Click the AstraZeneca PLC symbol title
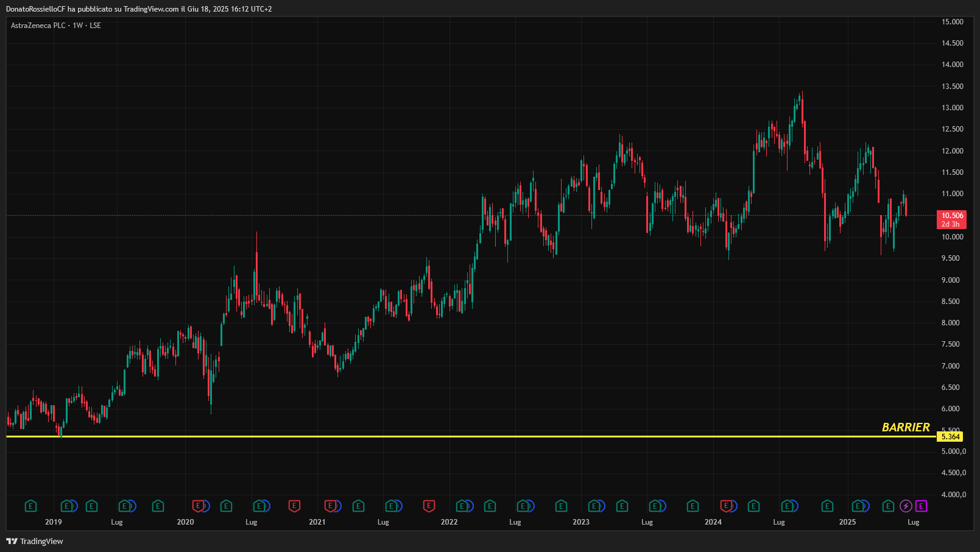Viewport: 980px width, 552px height. click(x=38, y=26)
